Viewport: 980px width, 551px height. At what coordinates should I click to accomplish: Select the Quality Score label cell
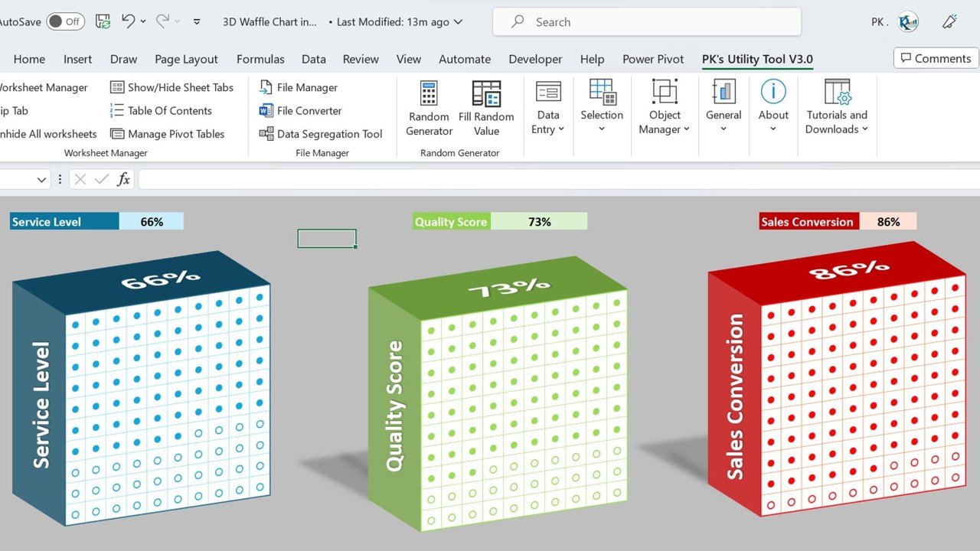pyautogui.click(x=451, y=222)
